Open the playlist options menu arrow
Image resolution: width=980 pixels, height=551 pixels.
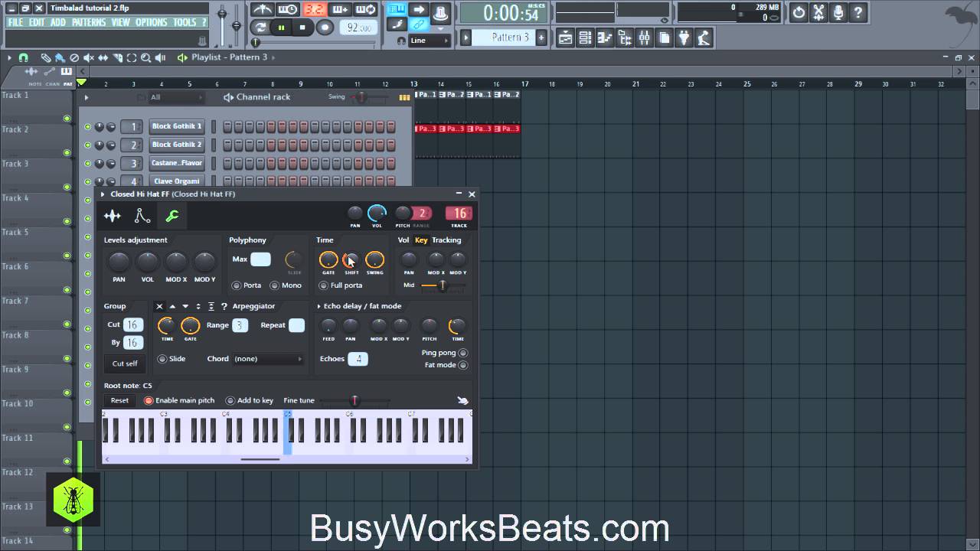(9, 57)
